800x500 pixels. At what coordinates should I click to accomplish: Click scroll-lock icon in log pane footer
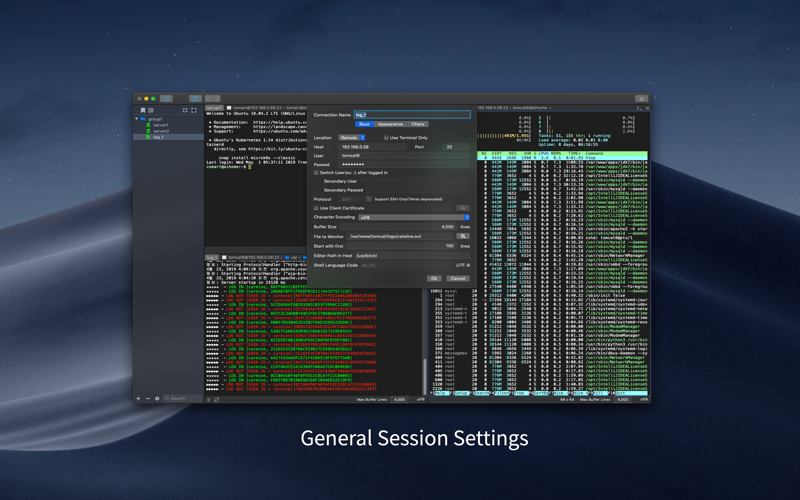[x=209, y=399]
